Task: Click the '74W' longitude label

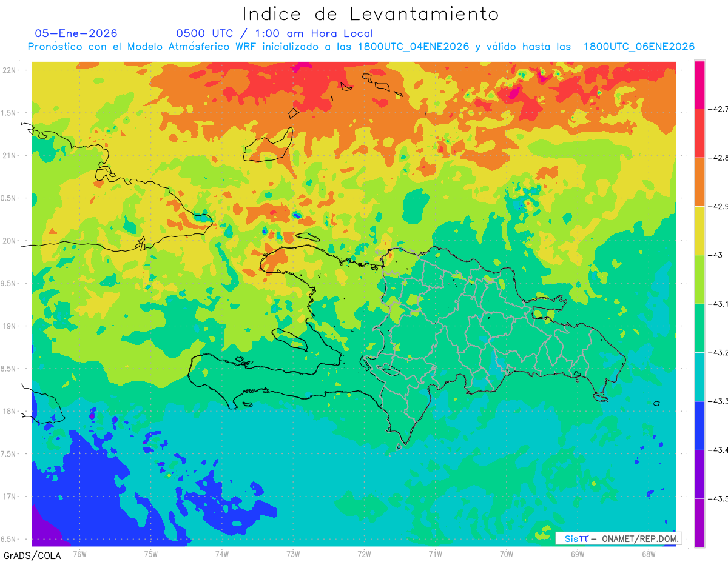Action: (222, 554)
